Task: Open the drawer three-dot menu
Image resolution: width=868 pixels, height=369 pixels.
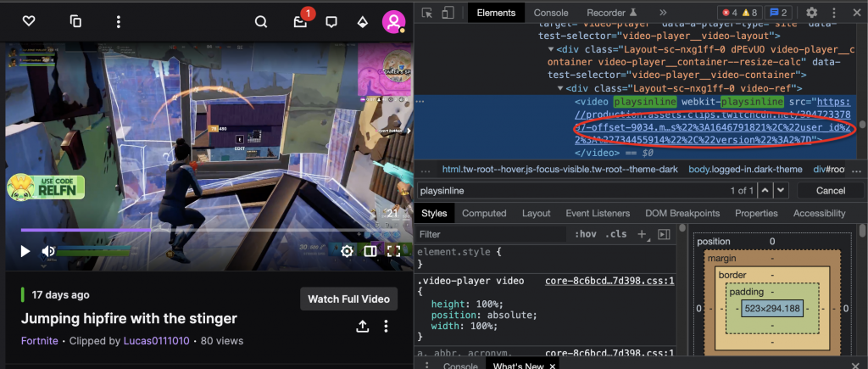Action: (427, 366)
